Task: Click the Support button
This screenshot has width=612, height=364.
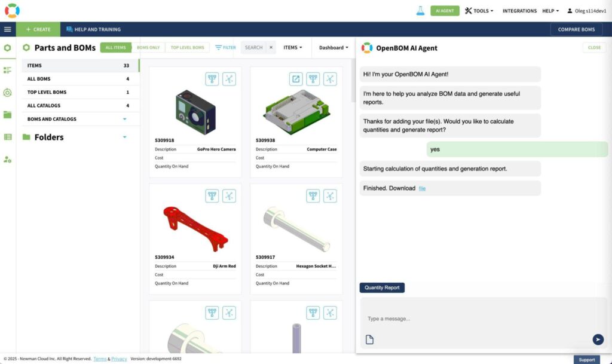Action: [x=587, y=360]
